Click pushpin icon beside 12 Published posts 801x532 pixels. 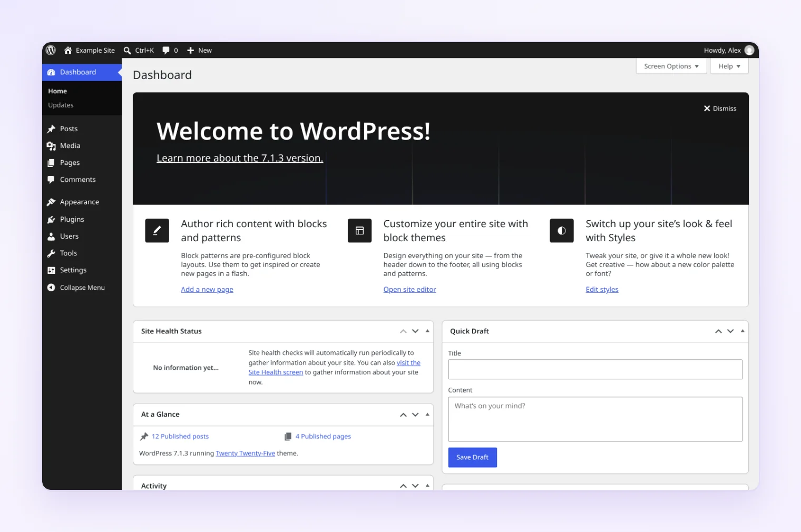144,437
